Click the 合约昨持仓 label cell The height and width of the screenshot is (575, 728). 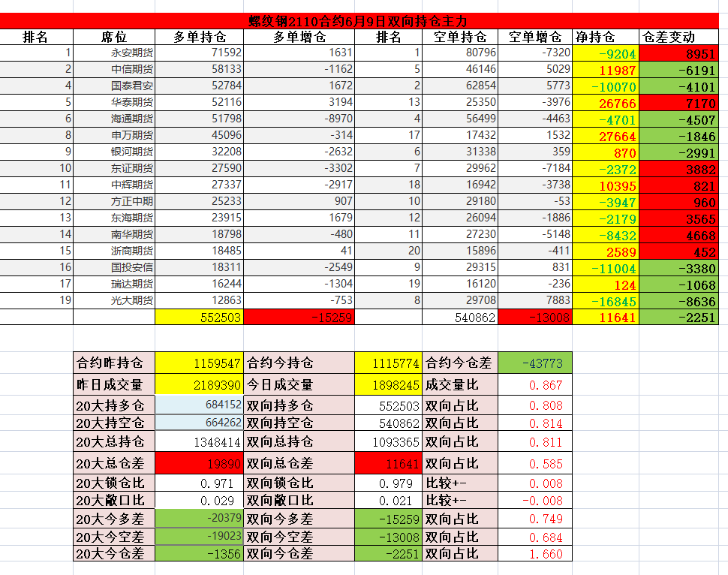click(114, 363)
